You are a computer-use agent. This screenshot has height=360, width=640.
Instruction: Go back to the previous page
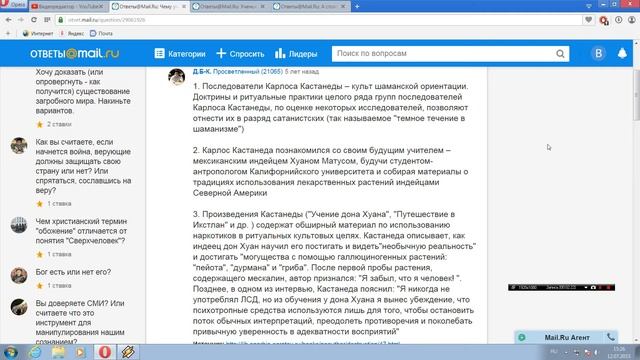click(9, 20)
